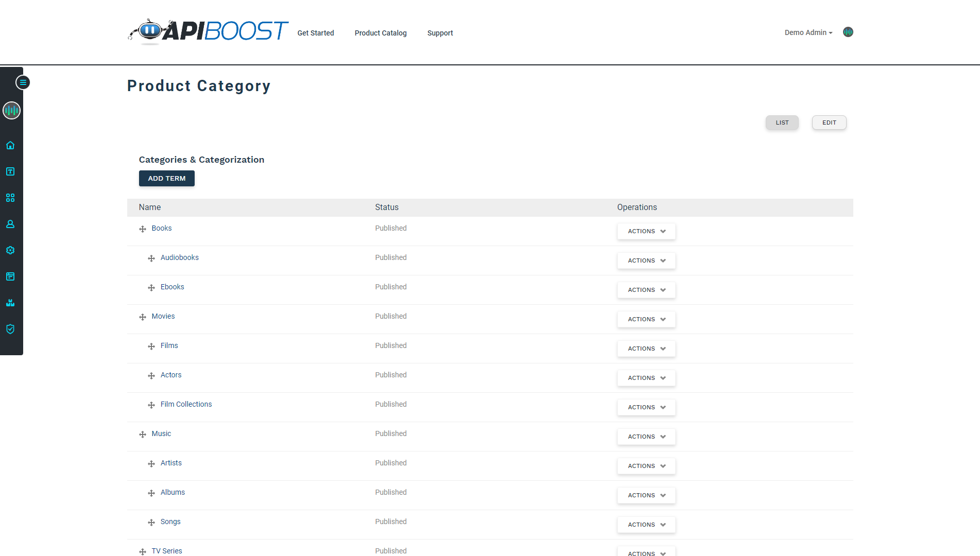The width and height of the screenshot is (980, 556).
Task: Open the Albums category link
Action: tap(173, 492)
